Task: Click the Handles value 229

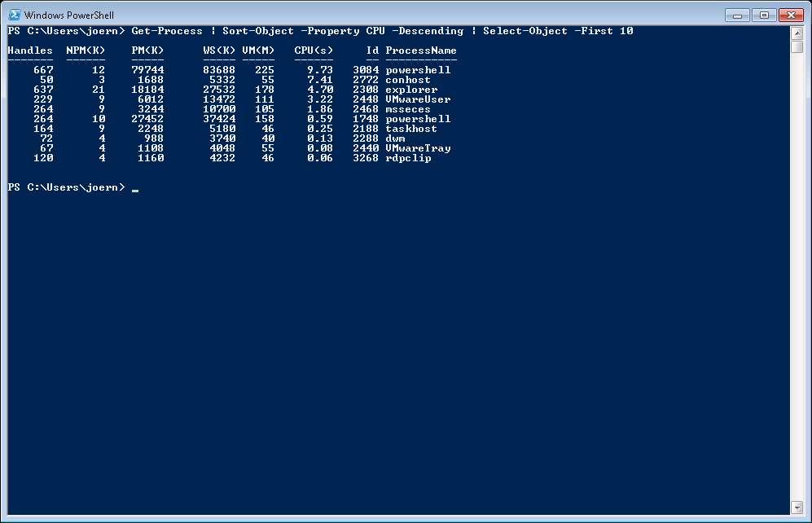Action: coord(43,99)
